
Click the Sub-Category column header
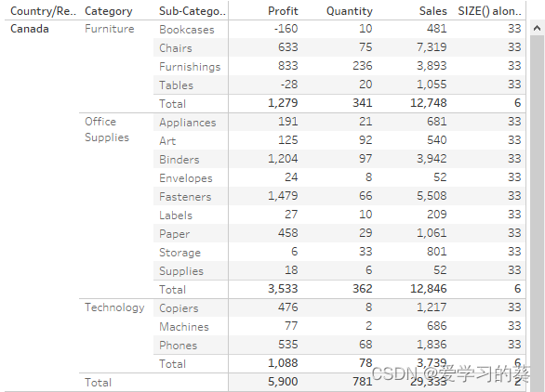pos(193,11)
